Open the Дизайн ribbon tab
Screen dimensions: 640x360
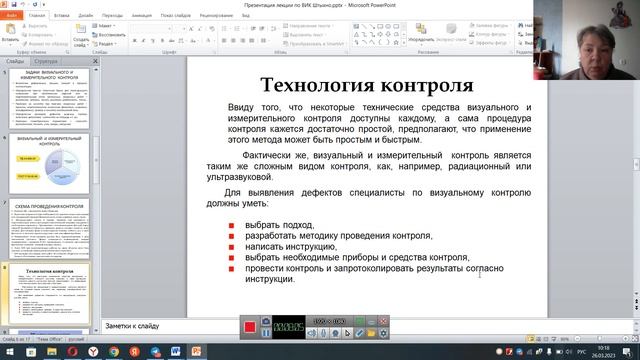pyautogui.click(x=86, y=16)
